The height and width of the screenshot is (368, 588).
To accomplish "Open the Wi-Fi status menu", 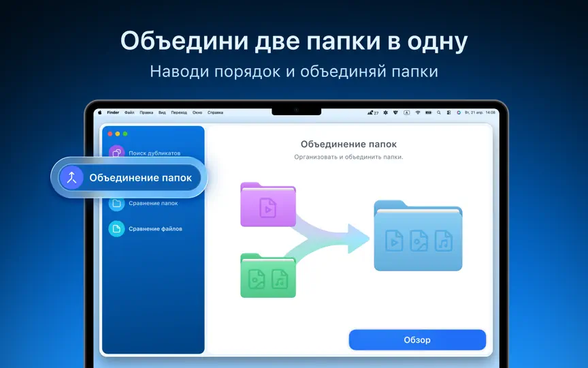I will pyautogui.click(x=417, y=112).
